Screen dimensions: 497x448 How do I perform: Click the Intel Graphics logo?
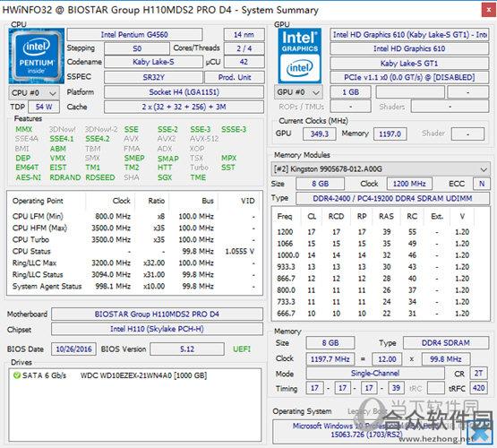(x=299, y=56)
